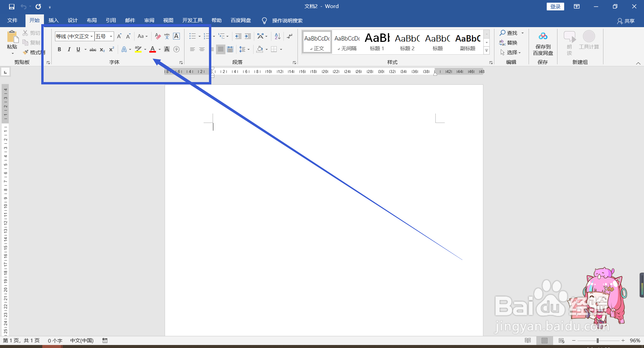Click the 共享 Share button
Screen dimensions: 644x348
pos(626,21)
